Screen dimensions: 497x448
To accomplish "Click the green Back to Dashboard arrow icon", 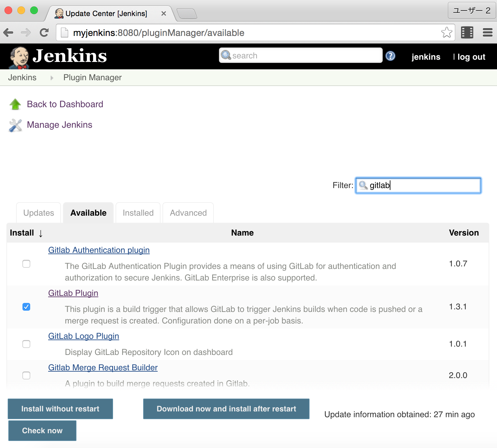I will [x=14, y=104].
